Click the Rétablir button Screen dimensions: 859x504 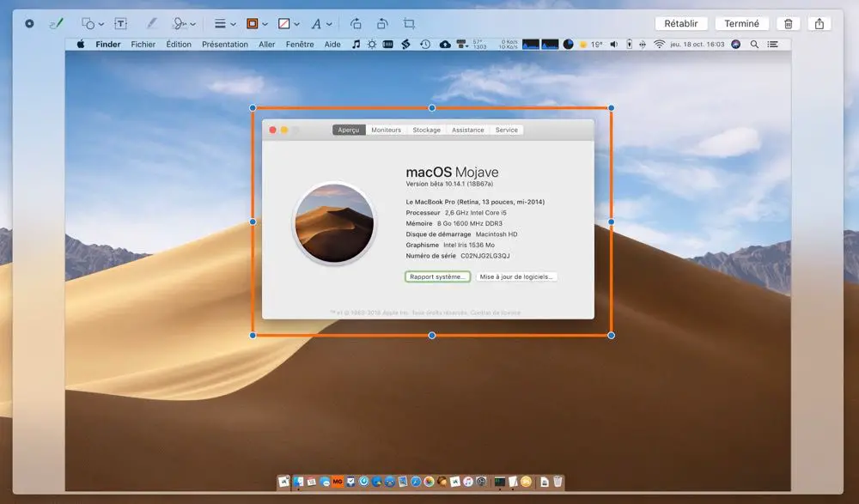pyautogui.click(x=681, y=23)
